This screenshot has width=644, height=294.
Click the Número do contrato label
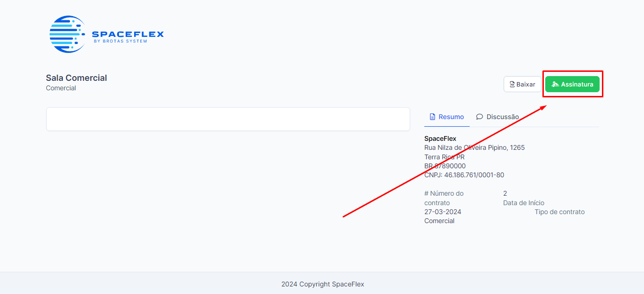pyautogui.click(x=444, y=198)
